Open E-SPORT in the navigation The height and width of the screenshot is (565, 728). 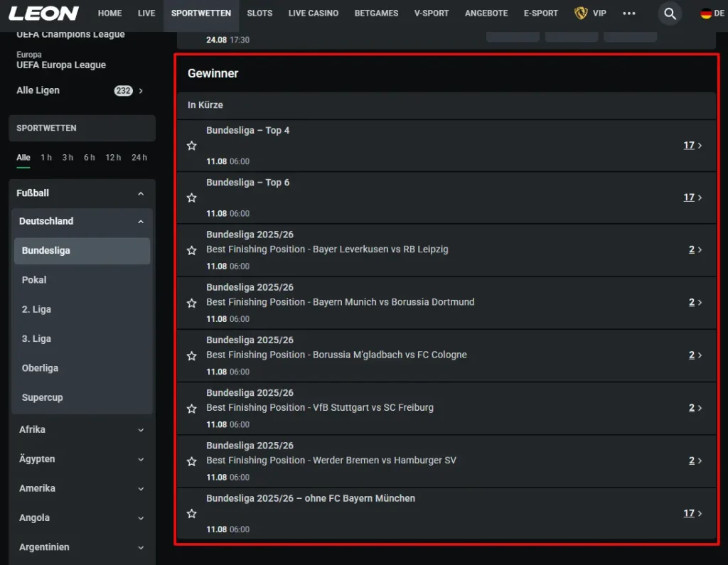click(541, 13)
